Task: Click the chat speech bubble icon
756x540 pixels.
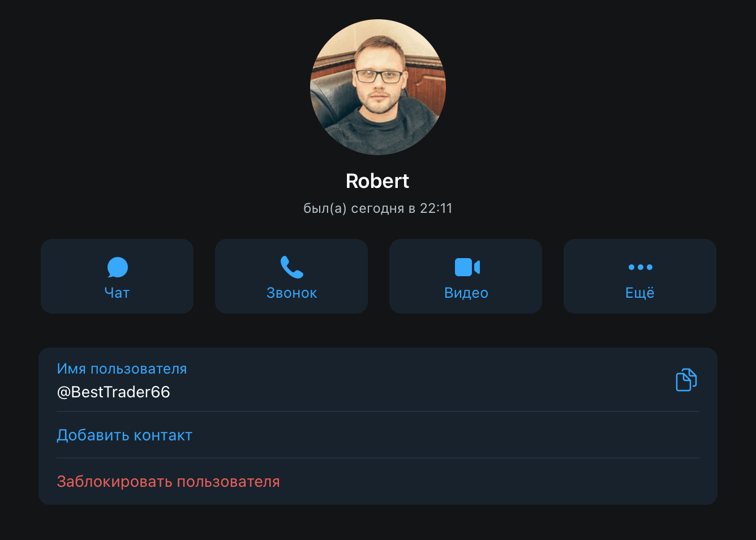Action: 117,267
